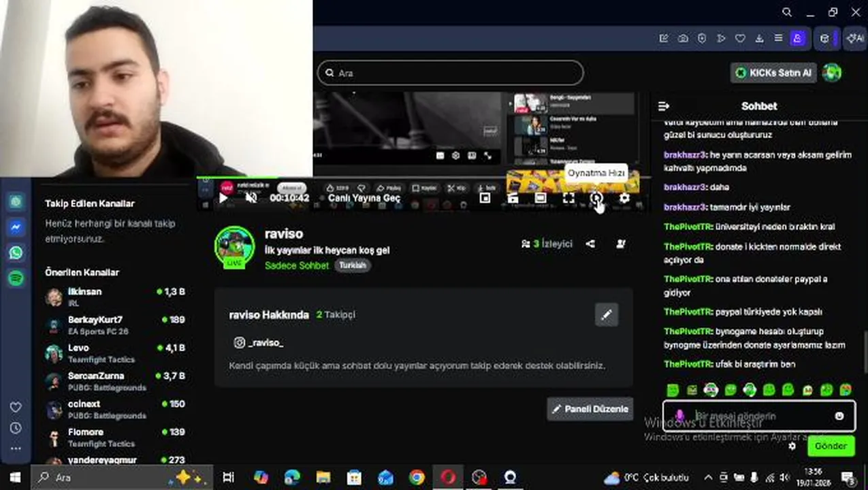Open chat settings gear icon
Image resolution: width=868 pixels, height=490 pixels.
click(792, 446)
